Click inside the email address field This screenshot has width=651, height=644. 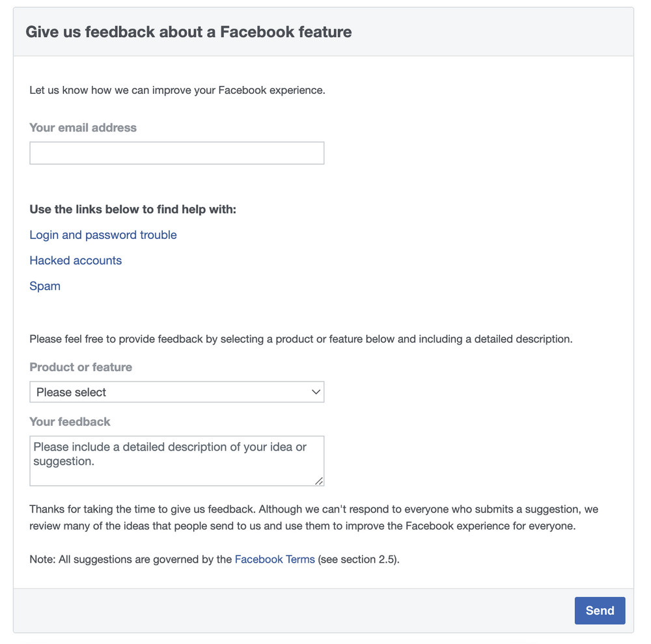coord(176,152)
